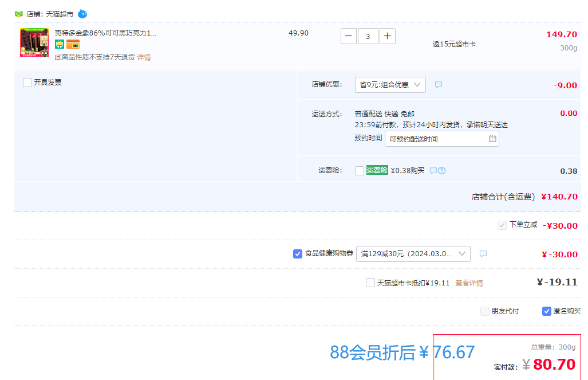Click the Tmall cat shop icon
This screenshot has width=588, height=380.
coord(19,14)
